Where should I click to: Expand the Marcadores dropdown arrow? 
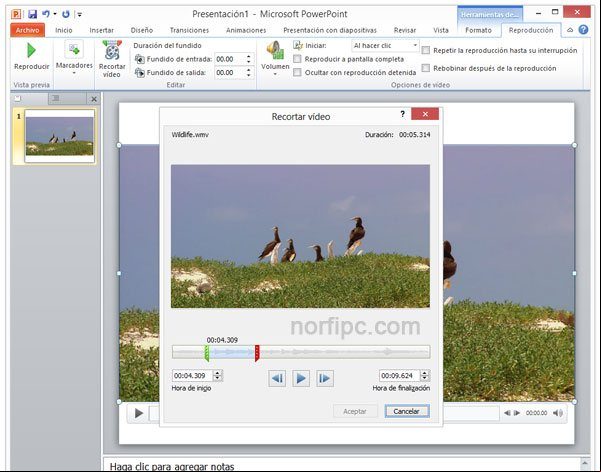coord(74,73)
